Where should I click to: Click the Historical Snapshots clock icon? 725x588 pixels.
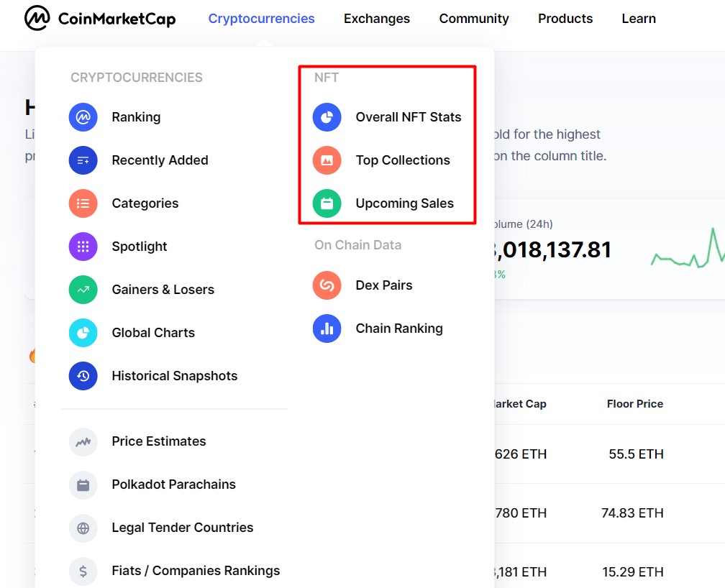point(83,376)
